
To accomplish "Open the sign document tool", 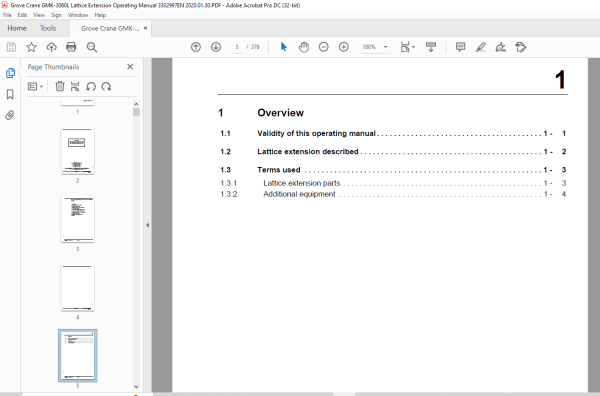I will [x=501, y=47].
